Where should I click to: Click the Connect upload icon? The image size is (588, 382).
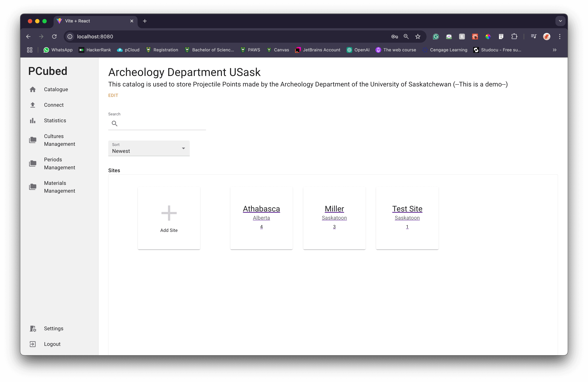tap(33, 105)
